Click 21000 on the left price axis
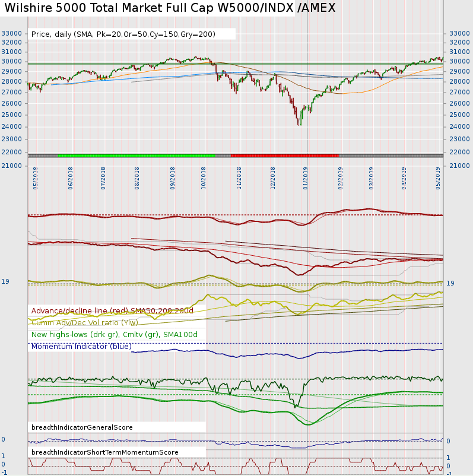The height and width of the screenshot is (476, 473). tap(11, 166)
